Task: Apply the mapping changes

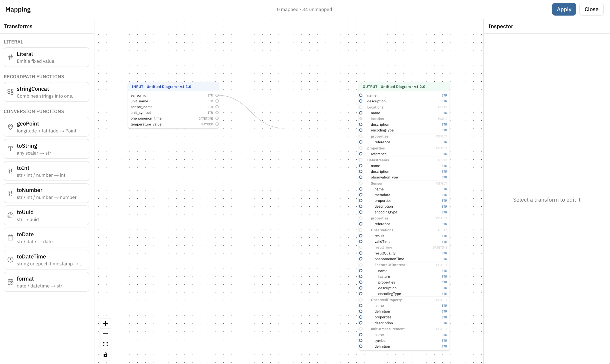Action: (x=564, y=9)
